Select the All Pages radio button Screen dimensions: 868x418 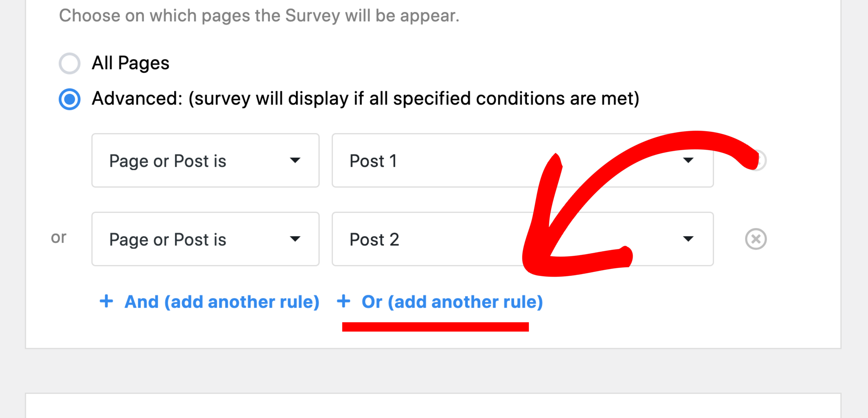tap(70, 63)
